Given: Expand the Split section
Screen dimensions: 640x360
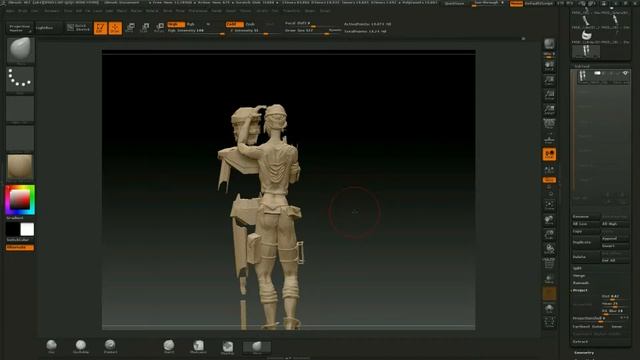Looking at the screenshot, I should tap(577, 268).
